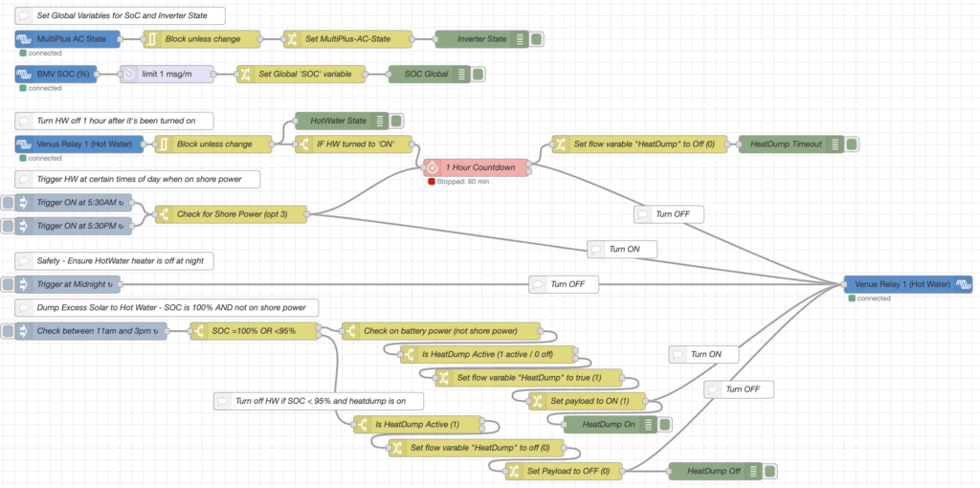Screen dimensions: 980x488
Task: Select the Set Payload to OFF (0) node
Action: 565,471
